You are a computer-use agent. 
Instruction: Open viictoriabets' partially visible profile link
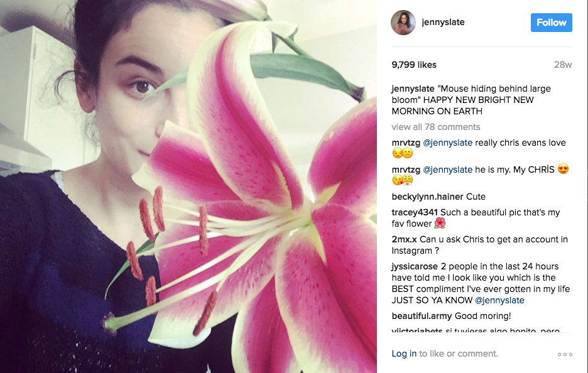coord(417,330)
